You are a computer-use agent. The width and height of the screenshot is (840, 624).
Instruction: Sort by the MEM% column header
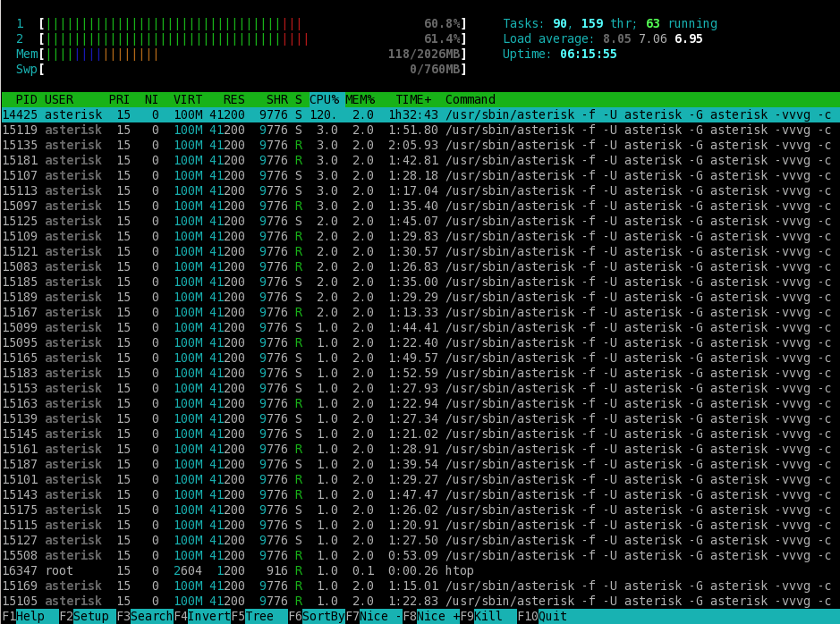[x=360, y=99]
